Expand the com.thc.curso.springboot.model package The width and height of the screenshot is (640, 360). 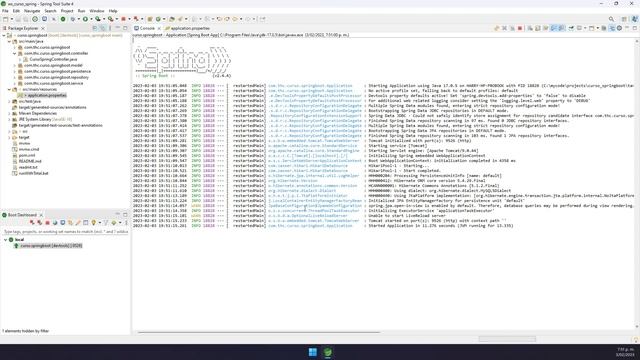[15, 65]
